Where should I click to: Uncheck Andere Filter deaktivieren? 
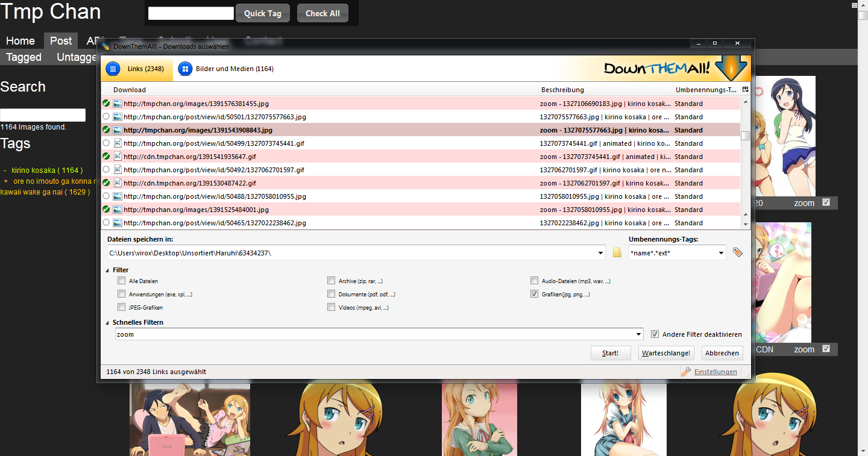tap(655, 334)
